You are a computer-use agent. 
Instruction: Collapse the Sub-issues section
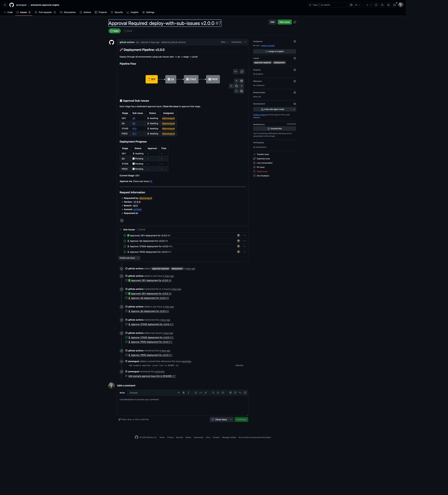point(120,230)
